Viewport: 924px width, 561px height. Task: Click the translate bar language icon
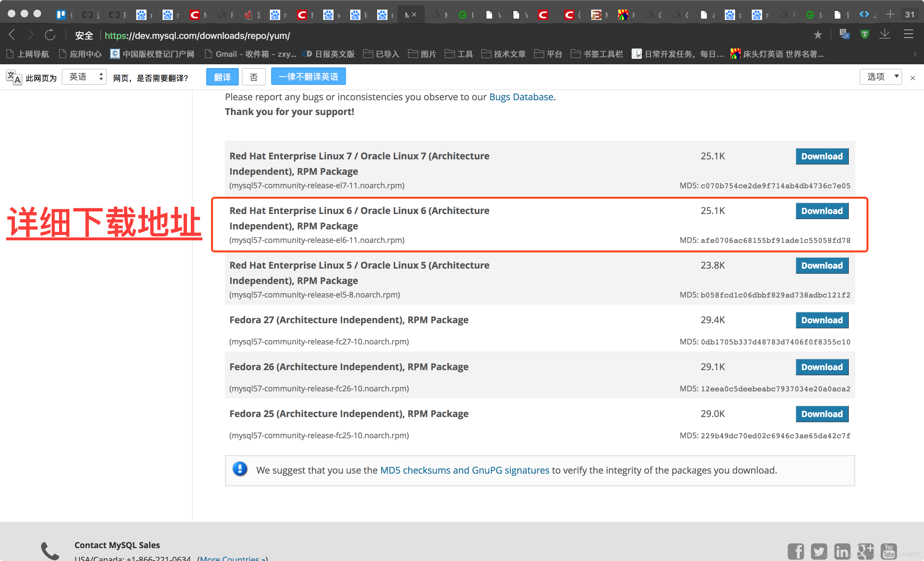14,78
